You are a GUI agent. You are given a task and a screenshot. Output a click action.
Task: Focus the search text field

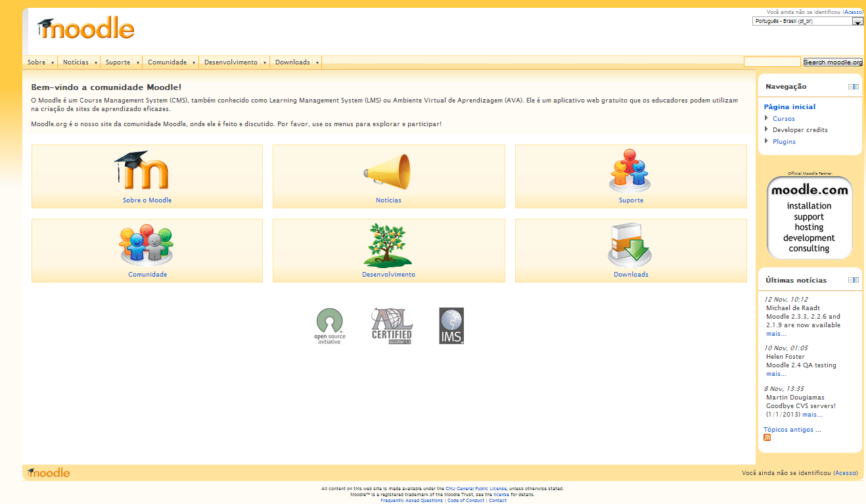[x=772, y=62]
